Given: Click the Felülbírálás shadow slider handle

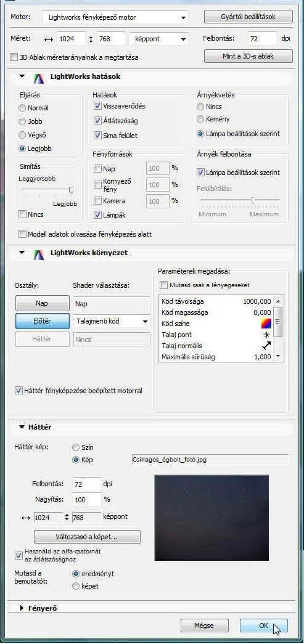Looking at the screenshot, I should coord(253,200).
